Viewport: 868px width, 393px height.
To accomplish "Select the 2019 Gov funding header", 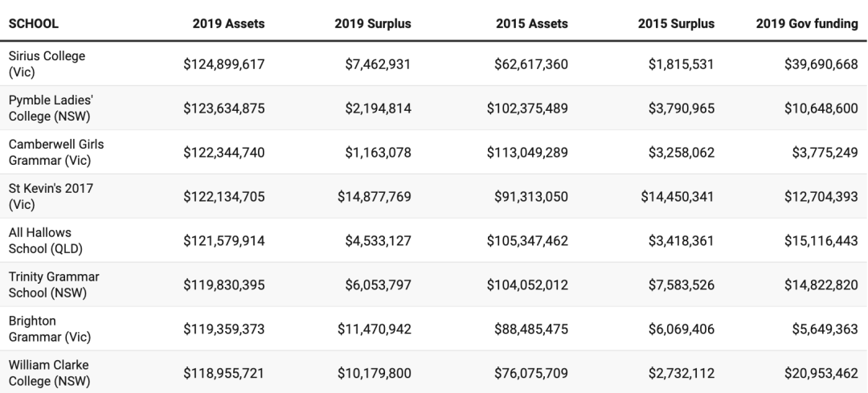I will (x=807, y=24).
